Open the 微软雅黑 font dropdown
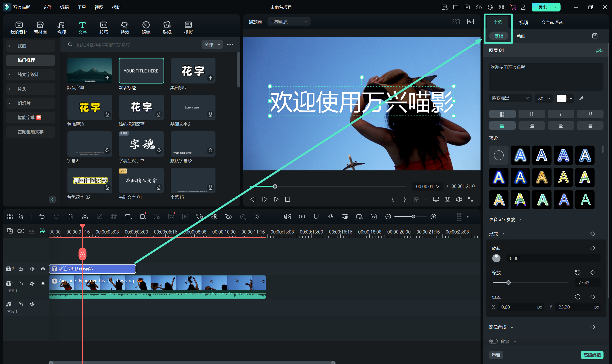Viewport: 612px width, 364px height. pos(510,98)
